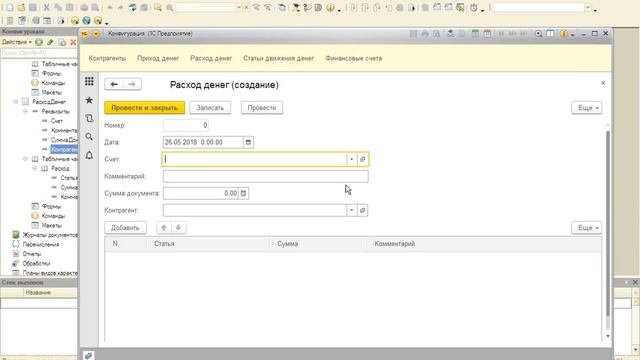
Task: Open the Счет dropdown arrow
Action: coord(351,159)
